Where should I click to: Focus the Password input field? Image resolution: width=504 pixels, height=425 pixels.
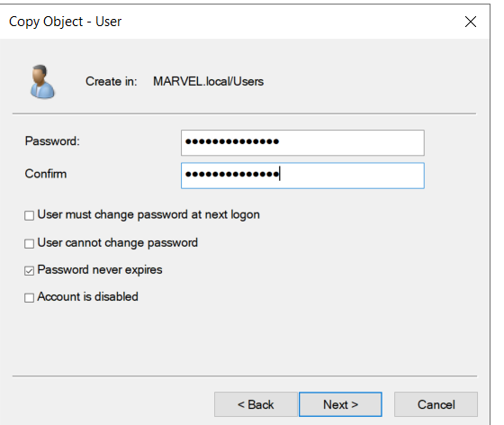(302, 143)
